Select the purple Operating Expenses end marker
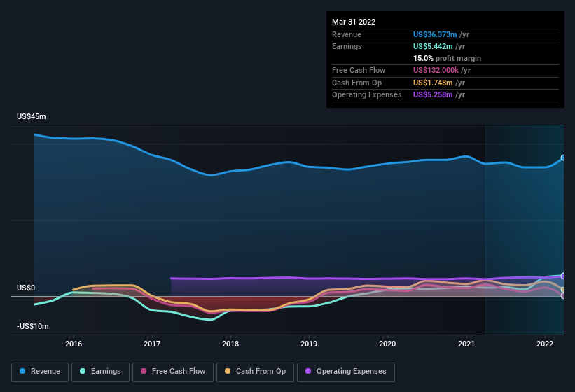The height and width of the screenshot is (392, 575). click(563, 276)
